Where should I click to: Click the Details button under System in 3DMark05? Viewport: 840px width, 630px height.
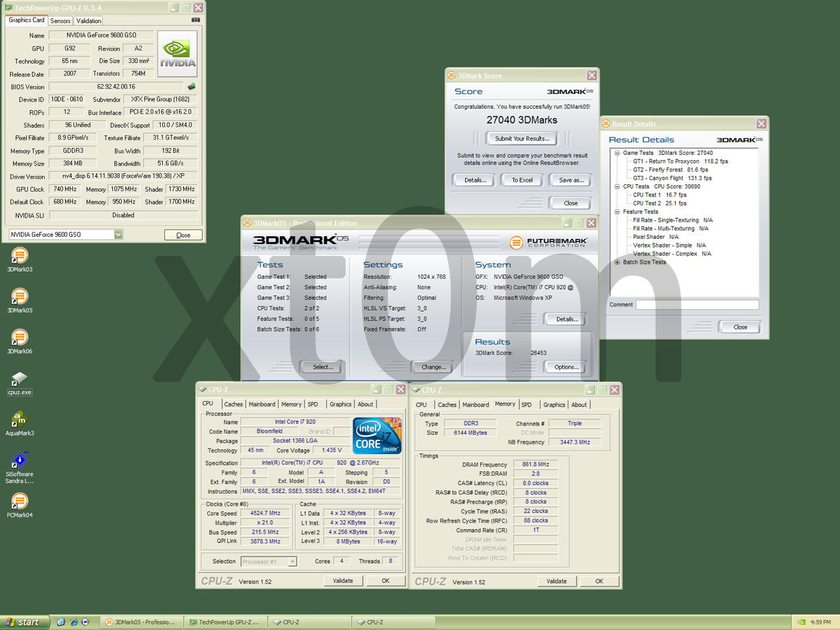(x=567, y=319)
